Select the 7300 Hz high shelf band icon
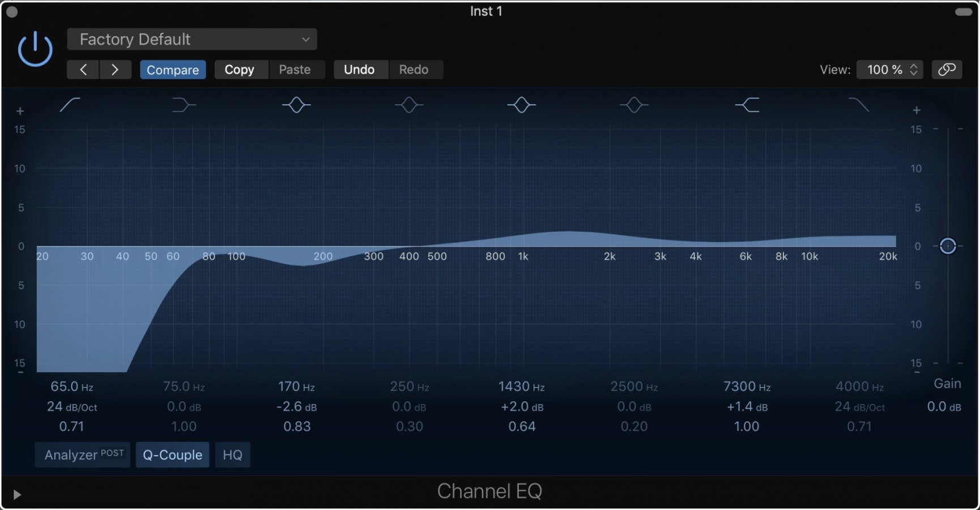 click(x=747, y=105)
